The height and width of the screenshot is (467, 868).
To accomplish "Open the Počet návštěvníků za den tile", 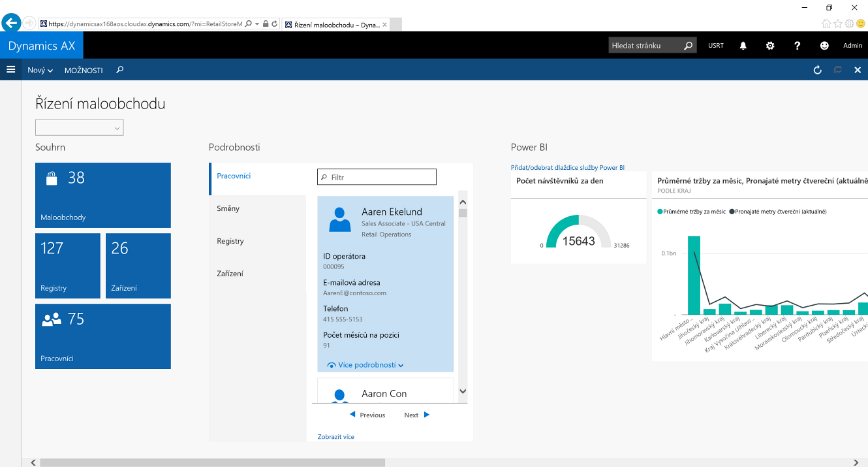I will (578, 217).
